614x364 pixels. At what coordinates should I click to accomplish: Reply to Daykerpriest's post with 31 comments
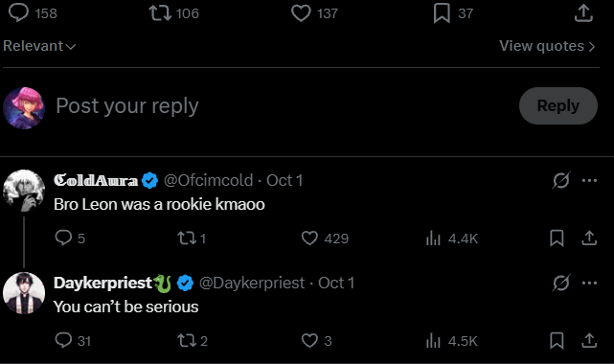point(63,340)
